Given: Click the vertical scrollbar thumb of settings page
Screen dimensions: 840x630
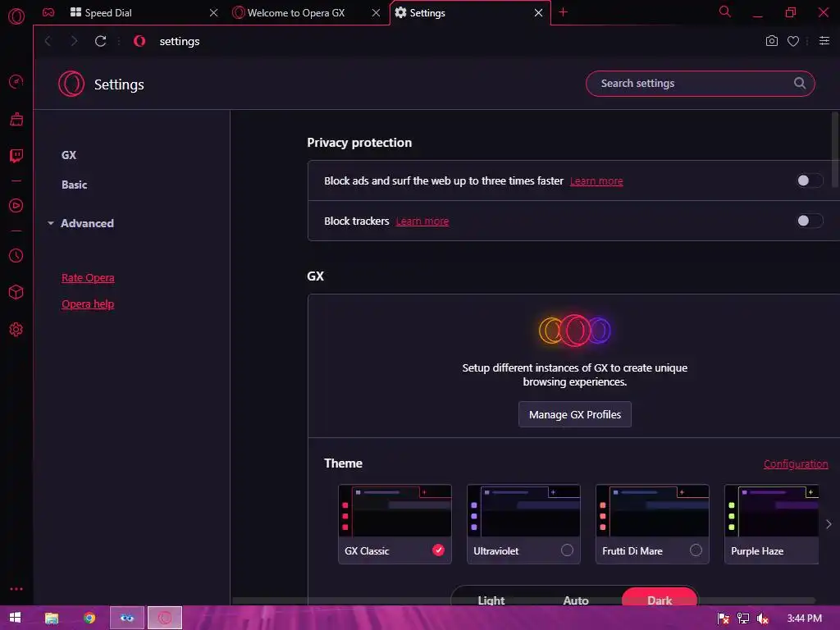Looking at the screenshot, I should 835,149.
